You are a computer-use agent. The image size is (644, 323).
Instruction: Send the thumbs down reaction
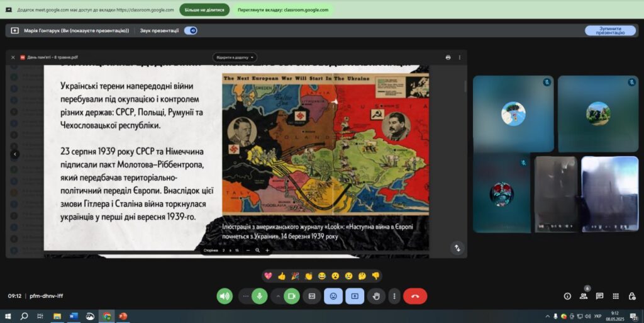click(x=375, y=276)
